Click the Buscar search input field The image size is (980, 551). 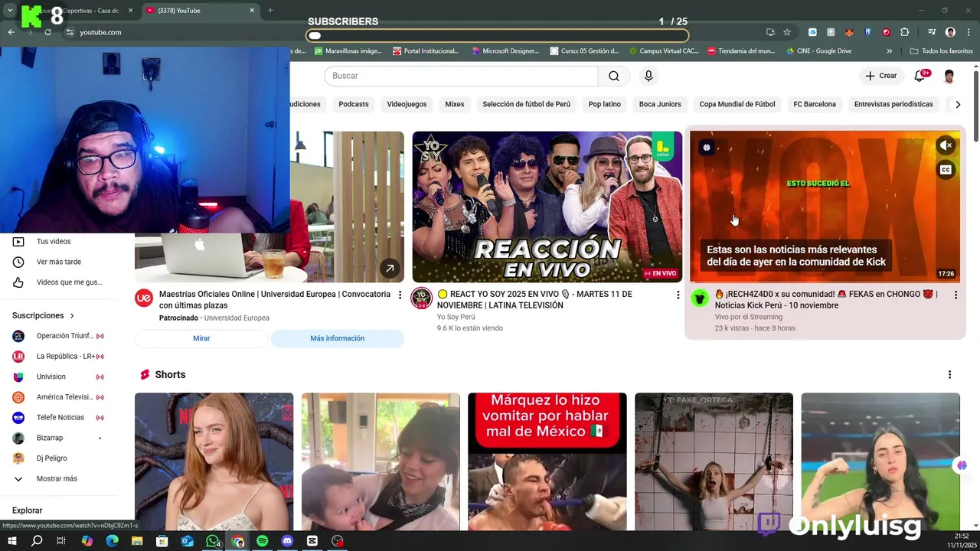[461, 76]
